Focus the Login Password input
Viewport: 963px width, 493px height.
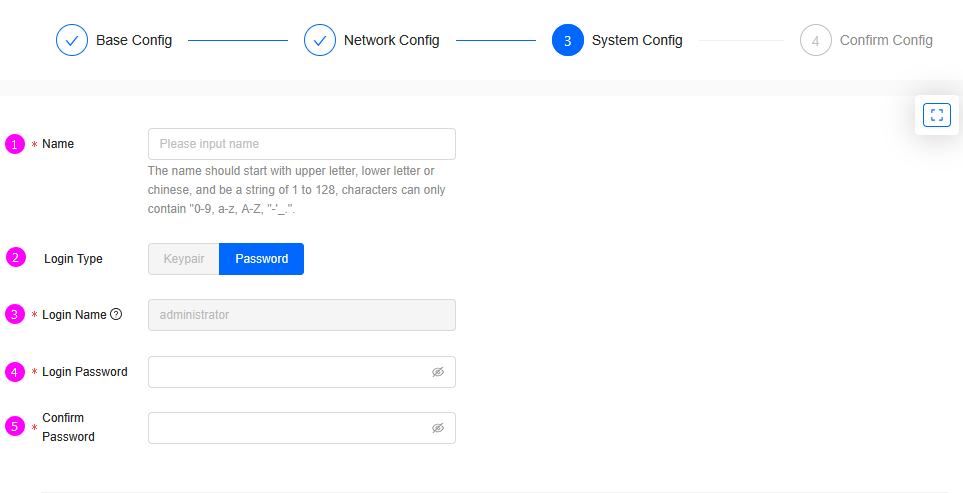pyautogui.click(x=302, y=372)
